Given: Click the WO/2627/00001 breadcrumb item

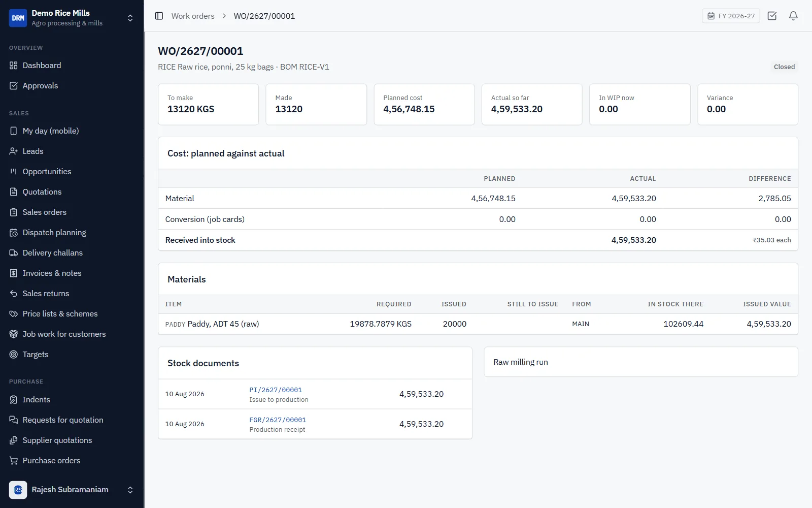Looking at the screenshot, I should coord(264,16).
